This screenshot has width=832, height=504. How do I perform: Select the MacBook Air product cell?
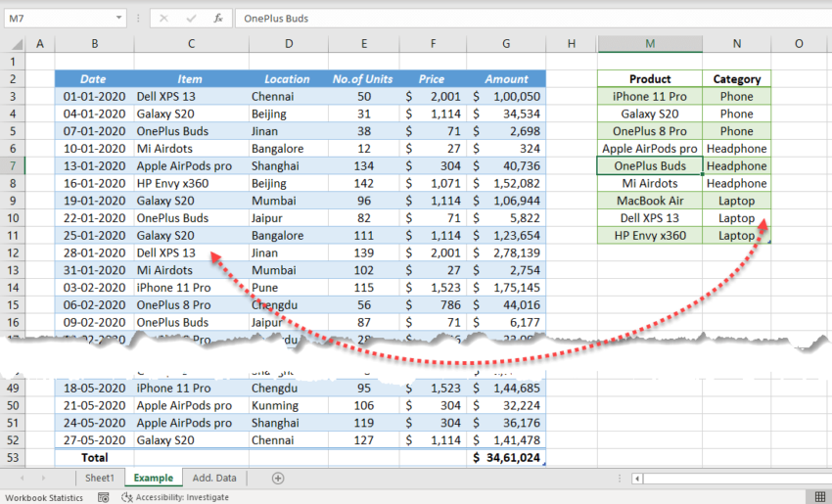[x=650, y=201]
